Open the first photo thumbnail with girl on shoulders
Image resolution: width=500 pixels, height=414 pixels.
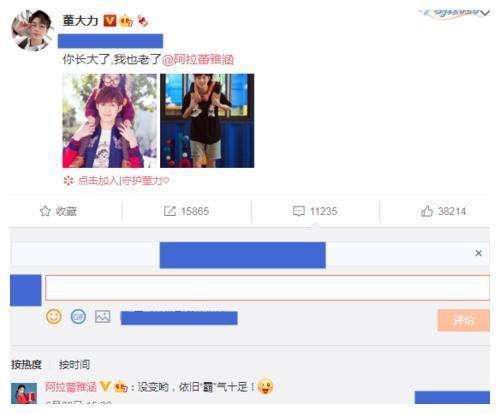pyautogui.click(x=109, y=121)
